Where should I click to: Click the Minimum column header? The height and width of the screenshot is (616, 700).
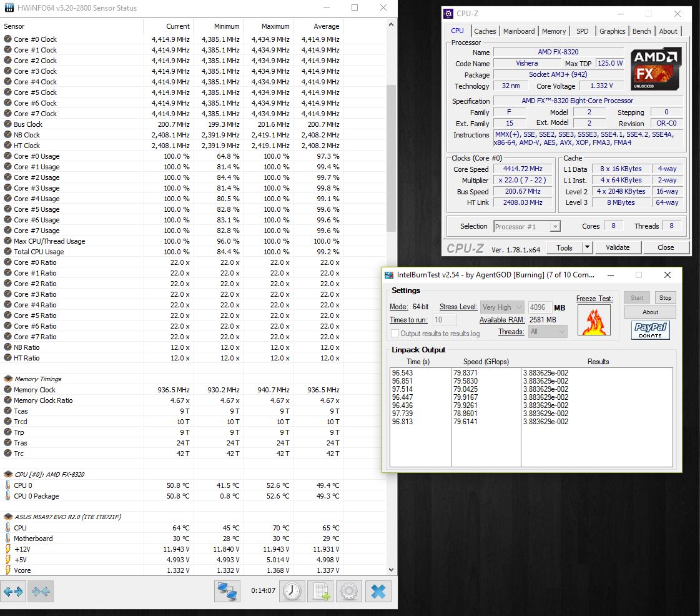(219, 26)
